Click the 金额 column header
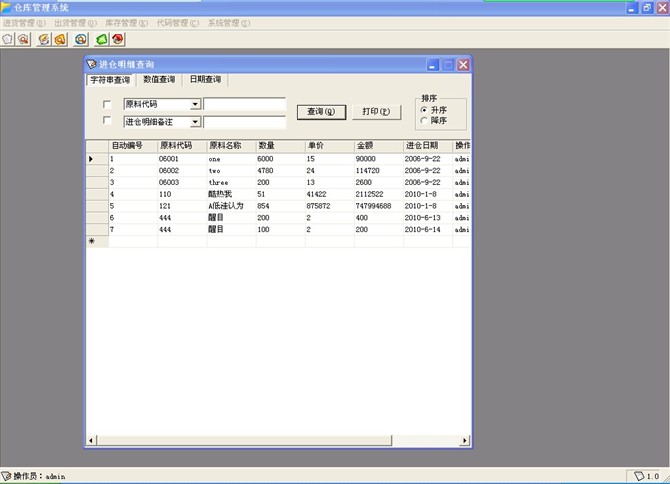This screenshot has width=670, height=484. click(379, 146)
